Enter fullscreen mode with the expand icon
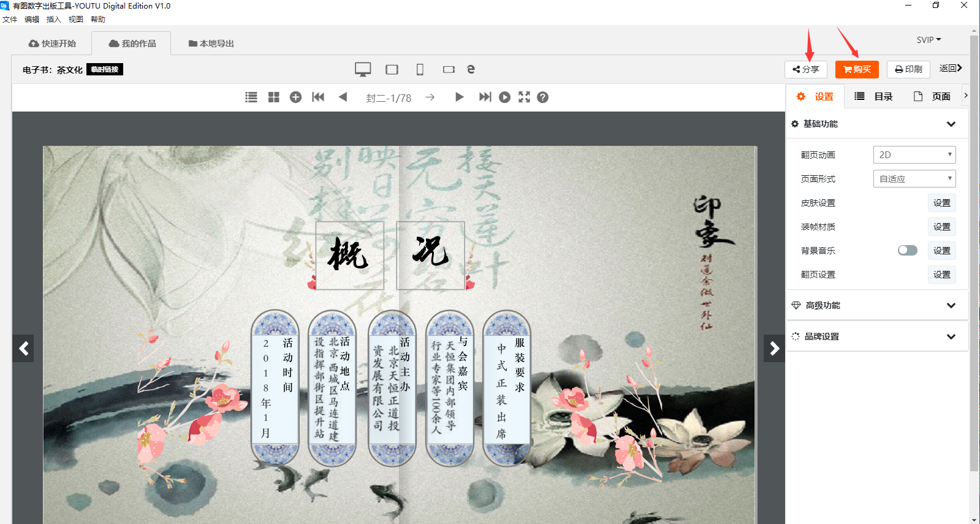This screenshot has height=524, width=980. tap(524, 97)
